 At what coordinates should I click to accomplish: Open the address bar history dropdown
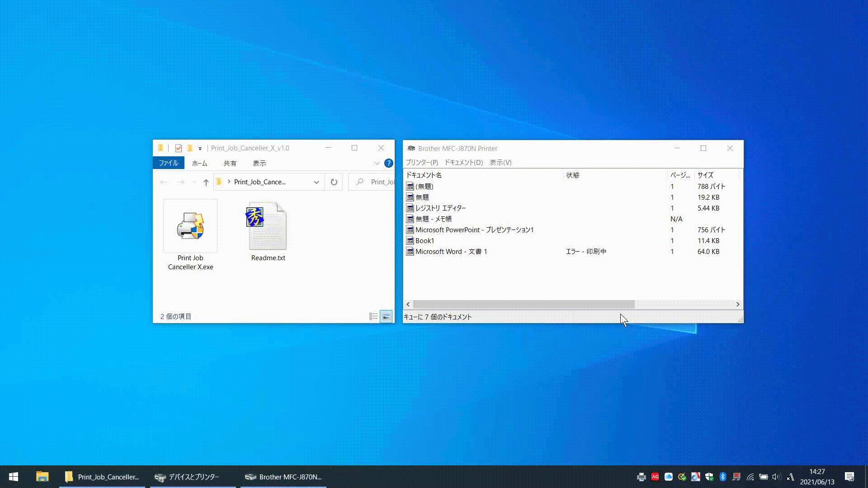(x=316, y=182)
